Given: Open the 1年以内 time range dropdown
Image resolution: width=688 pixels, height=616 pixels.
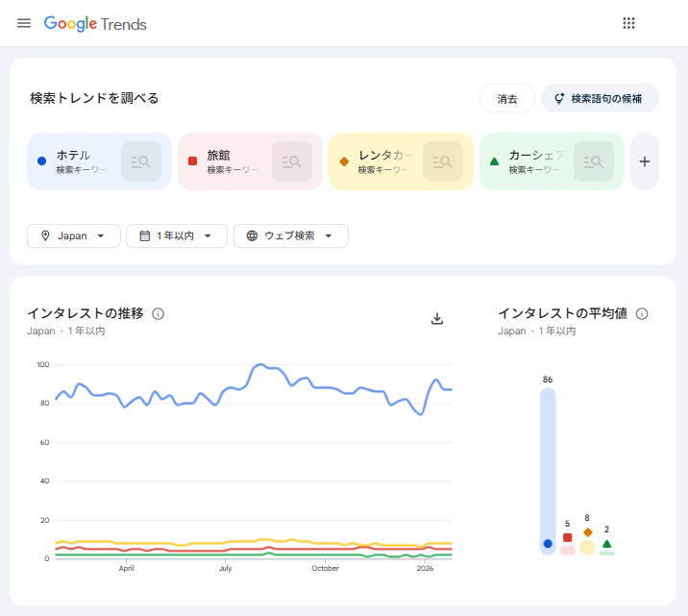Looking at the screenshot, I should coord(177,235).
